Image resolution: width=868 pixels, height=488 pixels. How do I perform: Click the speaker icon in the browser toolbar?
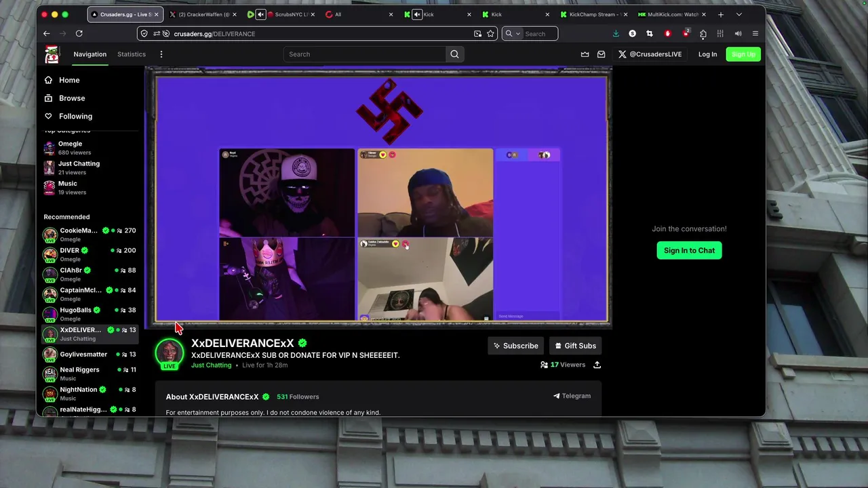(x=738, y=33)
